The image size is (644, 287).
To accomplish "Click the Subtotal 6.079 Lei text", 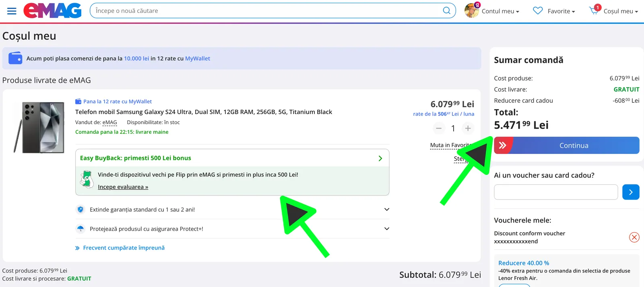I will point(440,275).
